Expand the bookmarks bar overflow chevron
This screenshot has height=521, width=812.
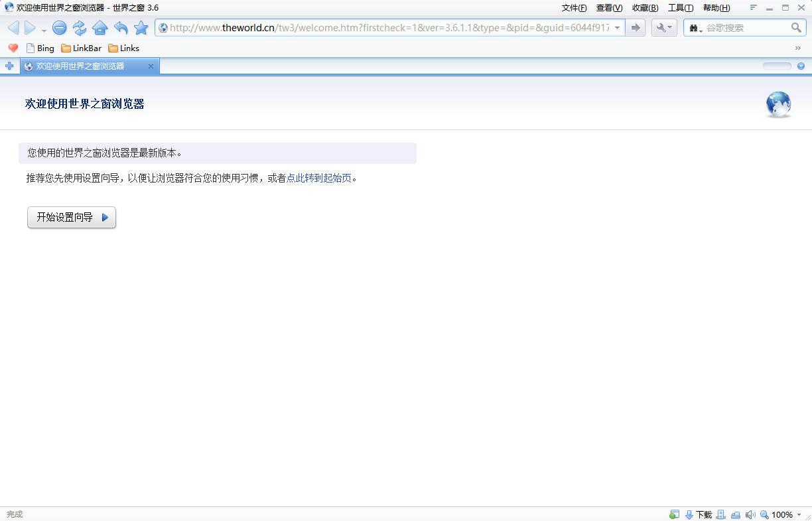tap(797, 48)
